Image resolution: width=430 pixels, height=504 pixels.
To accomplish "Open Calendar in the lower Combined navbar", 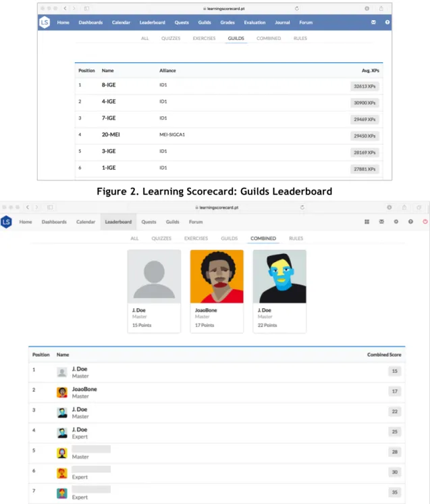I will pyautogui.click(x=86, y=222).
